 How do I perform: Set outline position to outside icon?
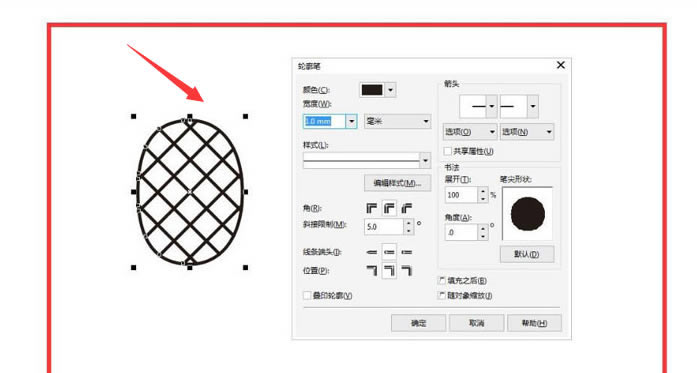pos(372,270)
